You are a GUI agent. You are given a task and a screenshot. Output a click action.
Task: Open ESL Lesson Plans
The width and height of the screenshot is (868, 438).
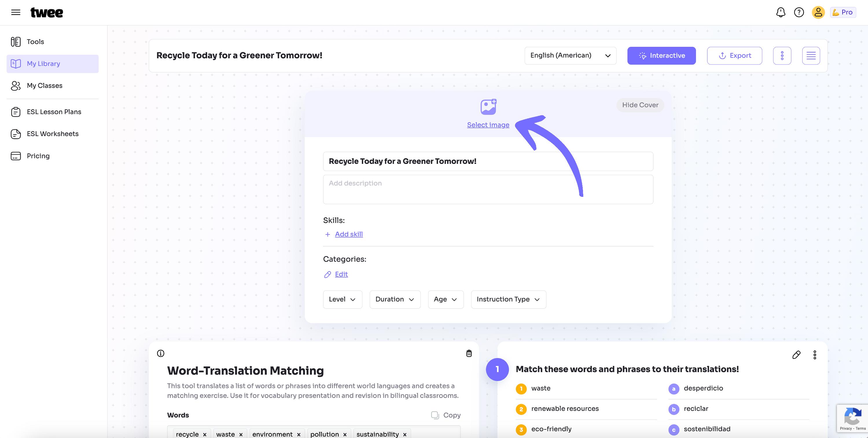click(x=53, y=112)
